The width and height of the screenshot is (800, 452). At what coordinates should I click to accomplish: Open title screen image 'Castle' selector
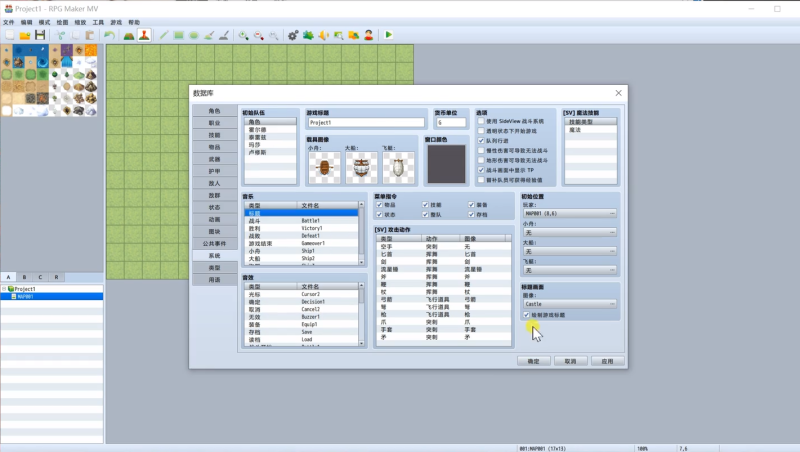(570, 304)
